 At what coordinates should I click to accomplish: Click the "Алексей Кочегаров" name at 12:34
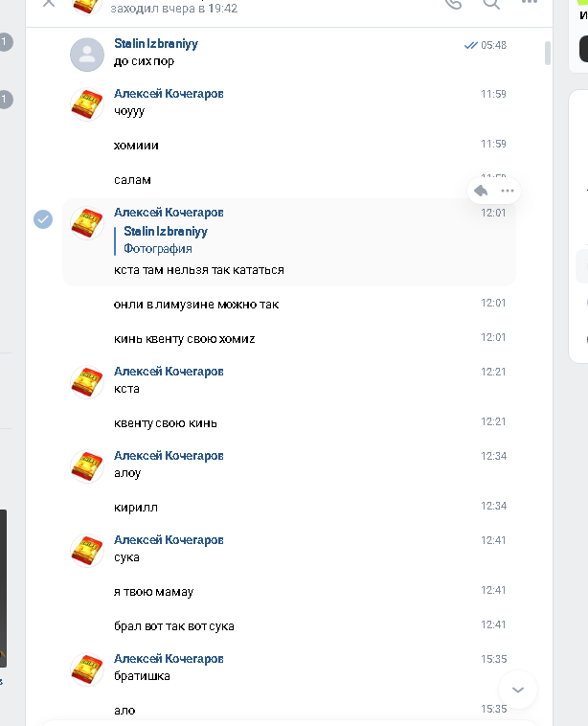click(x=169, y=455)
